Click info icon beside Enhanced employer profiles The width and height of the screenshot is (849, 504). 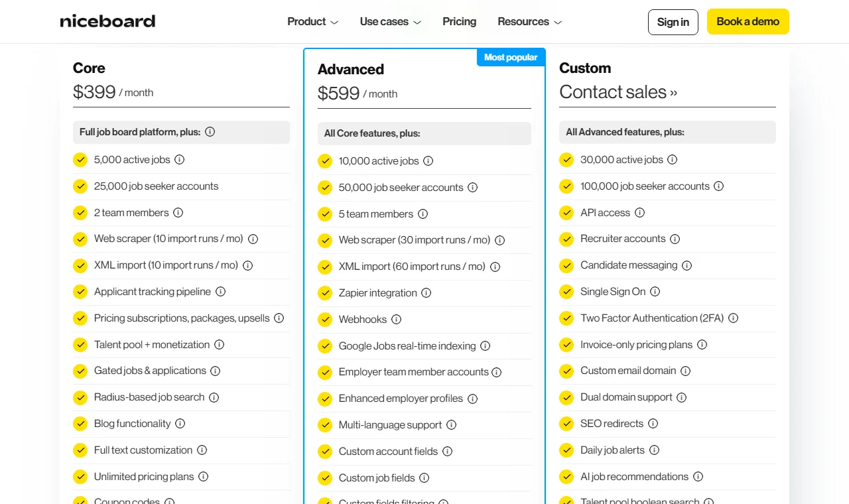(x=472, y=399)
